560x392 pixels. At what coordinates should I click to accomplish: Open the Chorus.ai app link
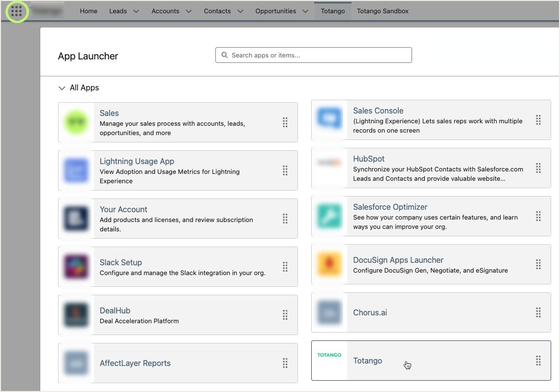point(370,312)
